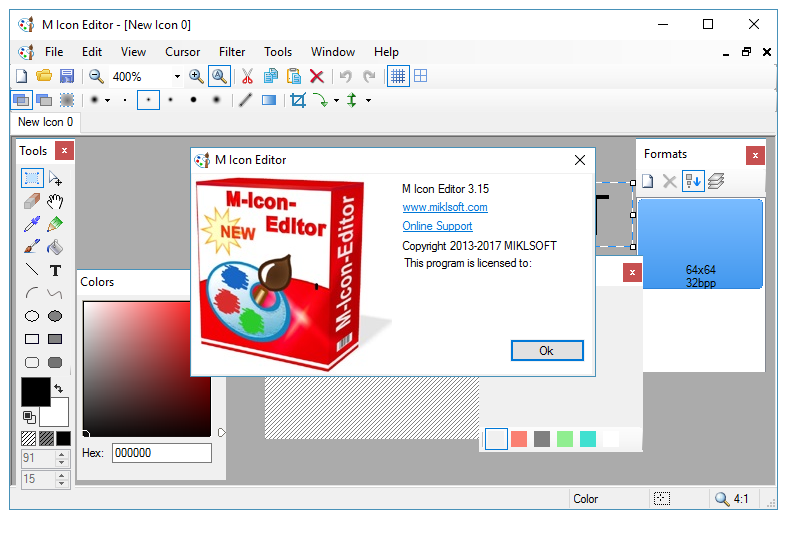Viewport: 787px width, 543px height.
Task: Select the outlined rectangle tool
Action: pyautogui.click(x=32, y=339)
